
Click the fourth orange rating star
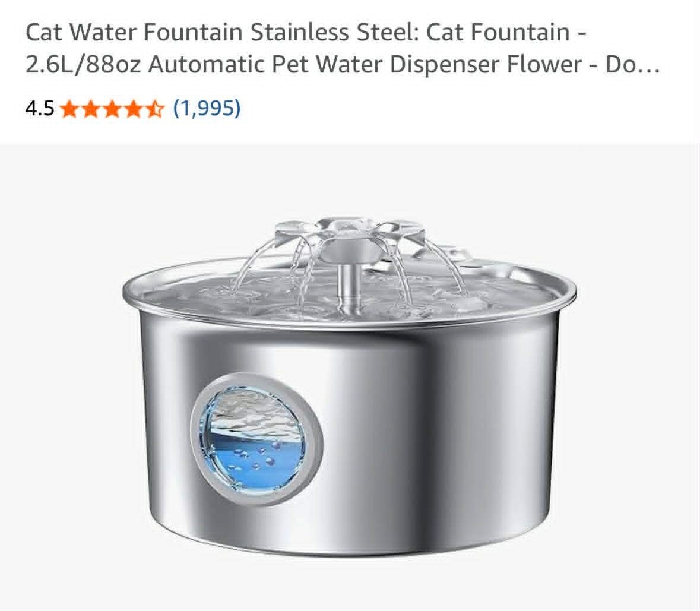[x=134, y=109]
